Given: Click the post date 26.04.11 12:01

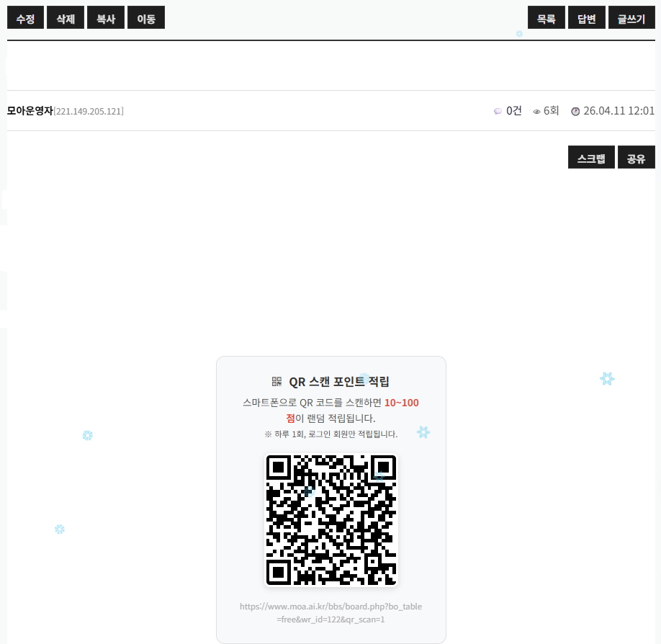Looking at the screenshot, I should coord(619,111).
